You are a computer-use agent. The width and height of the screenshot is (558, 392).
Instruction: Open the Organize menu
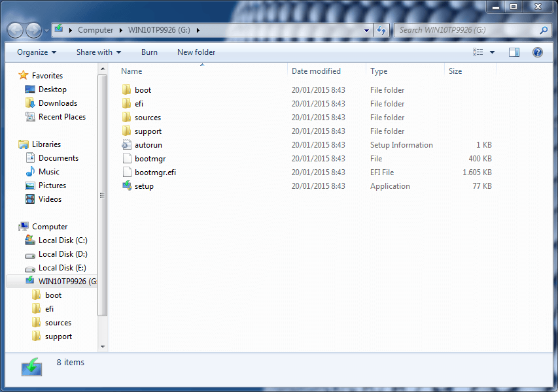(37, 52)
